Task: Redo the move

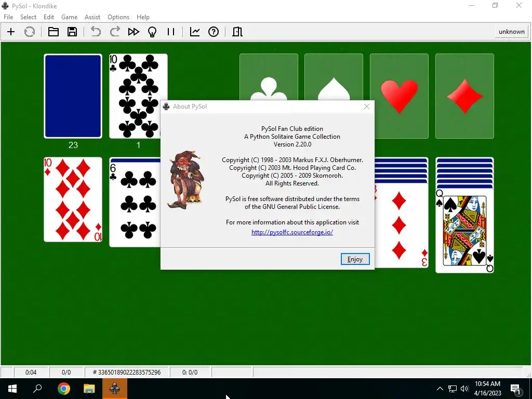Action: click(x=115, y=32)
